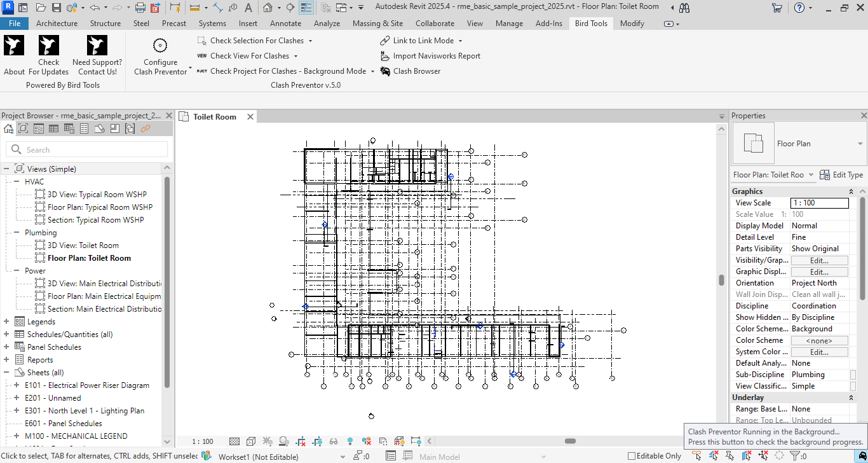Screen dimensions: 868x463
Task: Toggle the Editable Only checkbox
Action: click(x=632, y=456)
